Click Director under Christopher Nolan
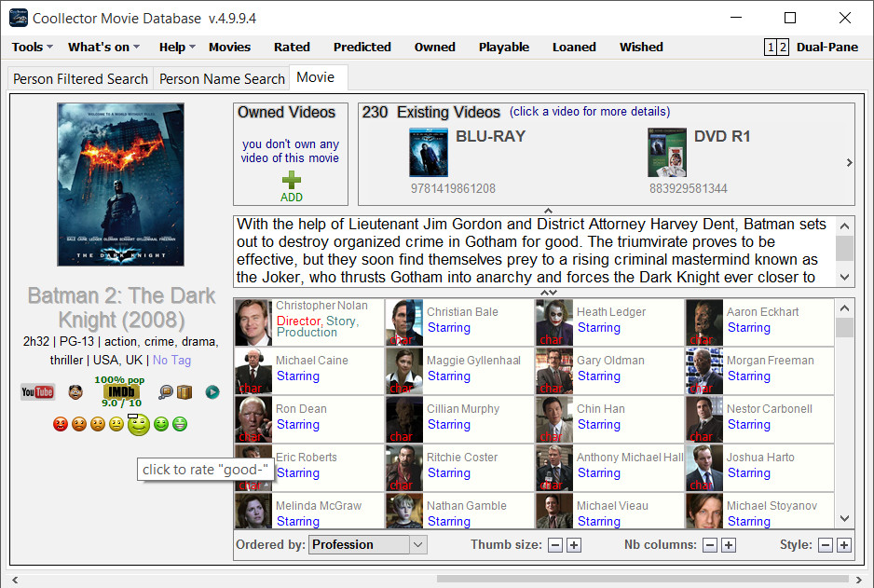Screen dimensions: 874x588 pos(299,321)
